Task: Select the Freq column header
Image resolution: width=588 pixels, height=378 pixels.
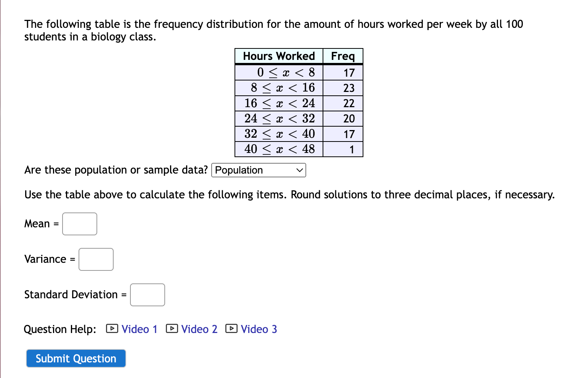Action: (342, 56)
